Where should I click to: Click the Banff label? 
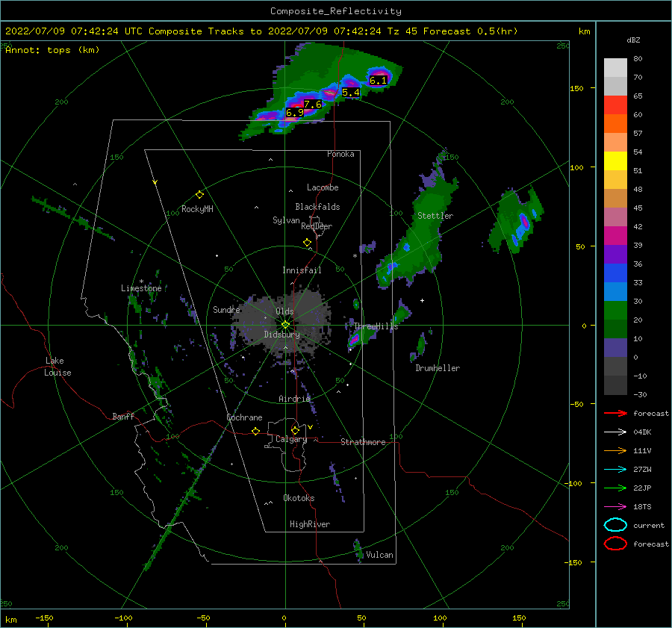point(123,416)
